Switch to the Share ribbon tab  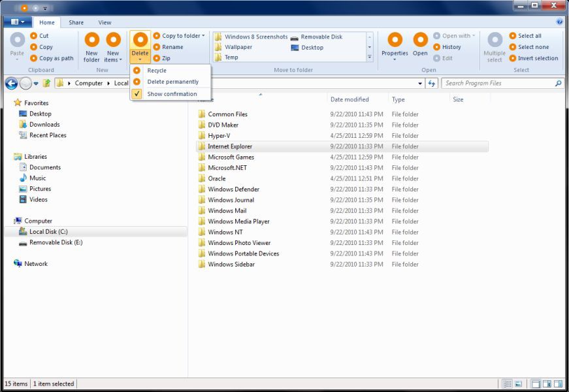[x=76, y=22]
